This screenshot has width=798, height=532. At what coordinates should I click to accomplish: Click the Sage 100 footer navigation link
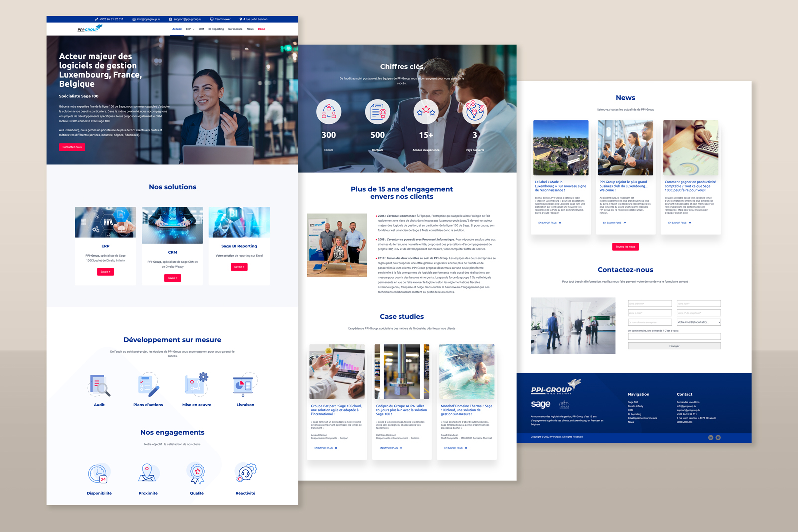coord(633,402)
